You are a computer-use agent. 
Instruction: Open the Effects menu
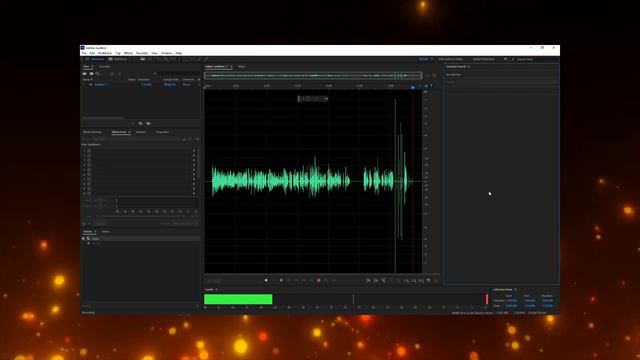(128, 53)
